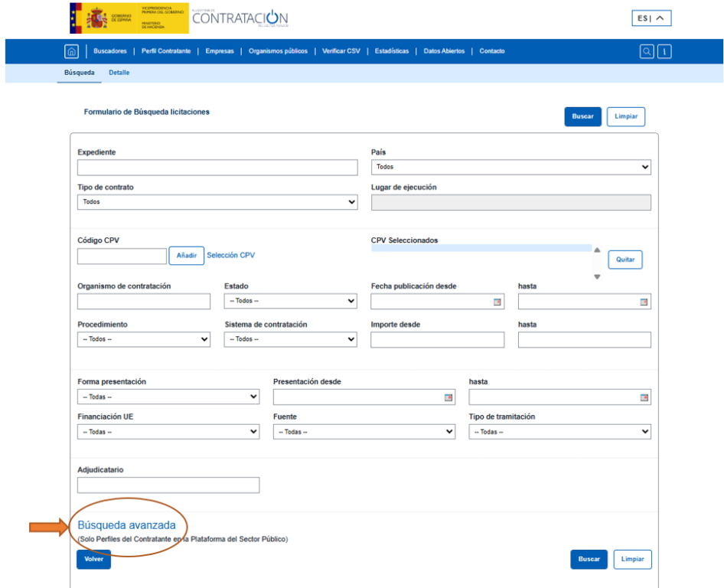The image size is (724, 588).
Task: Open the Tipo de contrato dropdown
Action: coord(217,202)
